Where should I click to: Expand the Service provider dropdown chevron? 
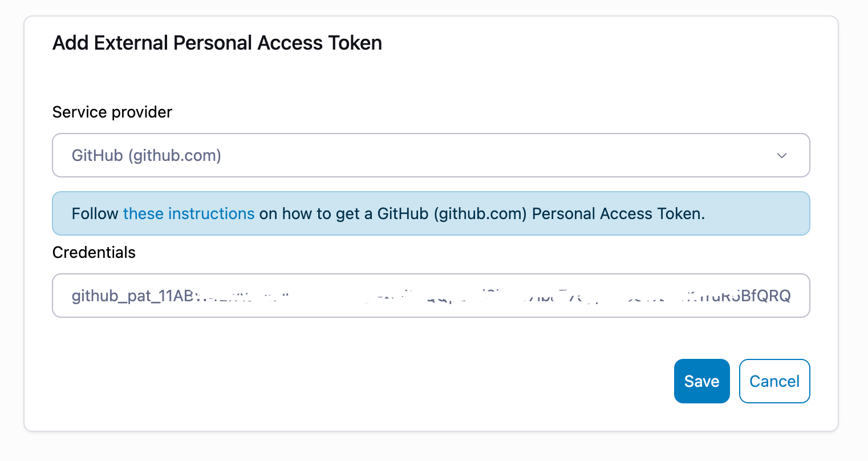(782, 156)
